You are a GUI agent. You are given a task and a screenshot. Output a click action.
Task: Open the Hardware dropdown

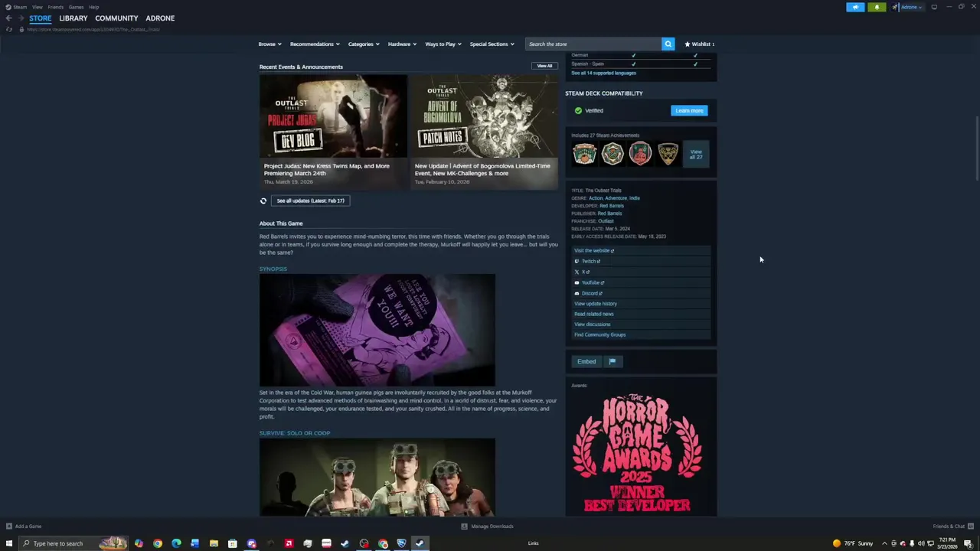pos(402,44)
